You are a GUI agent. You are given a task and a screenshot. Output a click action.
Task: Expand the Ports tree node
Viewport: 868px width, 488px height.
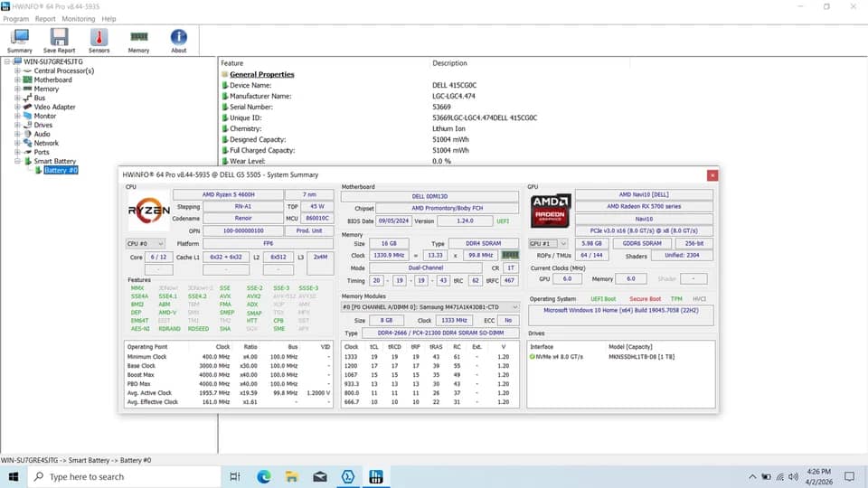[17, 152]
